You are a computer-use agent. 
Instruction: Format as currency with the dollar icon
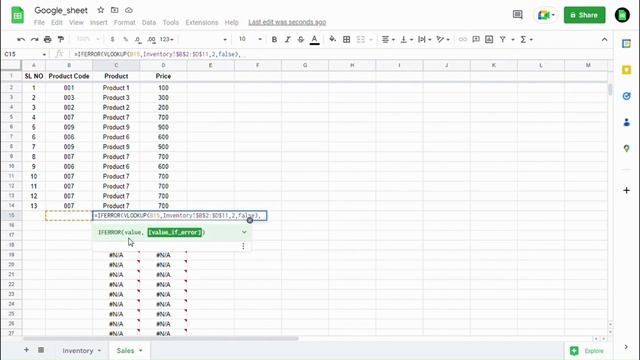point(112,40)
